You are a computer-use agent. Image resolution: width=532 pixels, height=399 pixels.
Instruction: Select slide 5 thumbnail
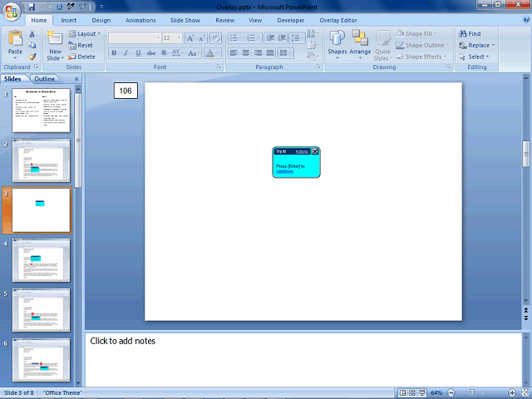[x=41, y=310]
